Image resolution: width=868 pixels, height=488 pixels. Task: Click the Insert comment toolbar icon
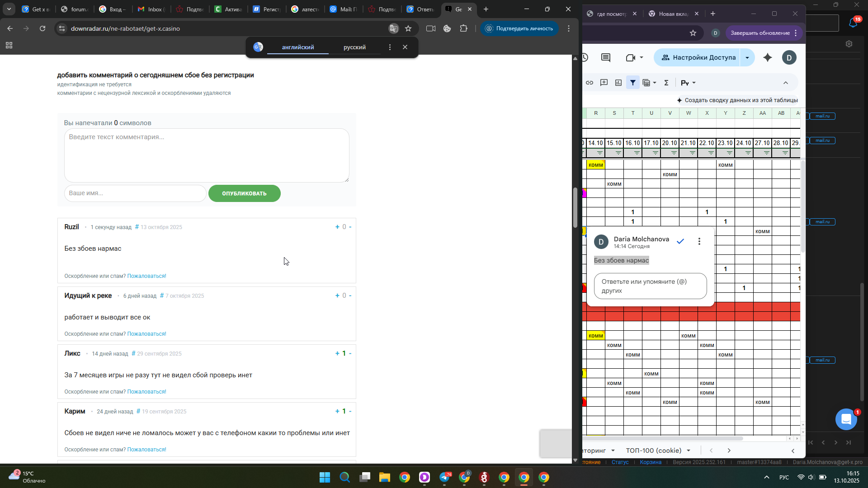coord(604,83)
